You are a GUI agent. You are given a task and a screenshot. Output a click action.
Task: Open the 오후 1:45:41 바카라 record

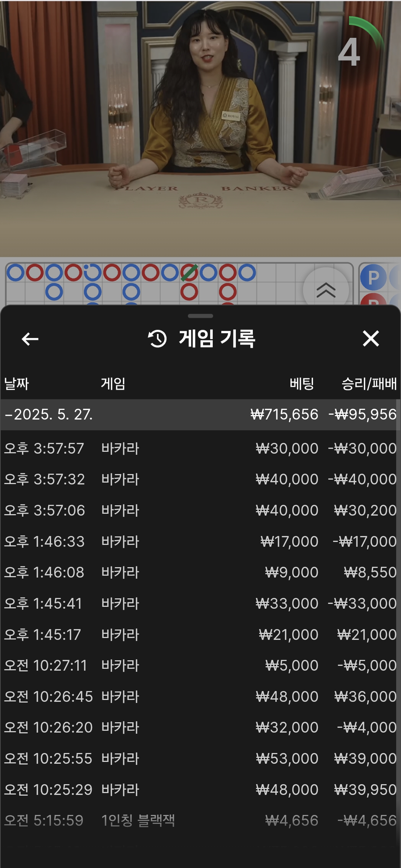pyautogui.click(x=200, y=604)
